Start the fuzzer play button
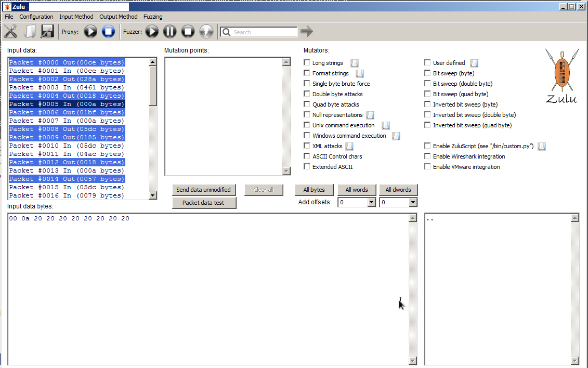The width and height of the screenshot is (588, 368). point(152,32)
